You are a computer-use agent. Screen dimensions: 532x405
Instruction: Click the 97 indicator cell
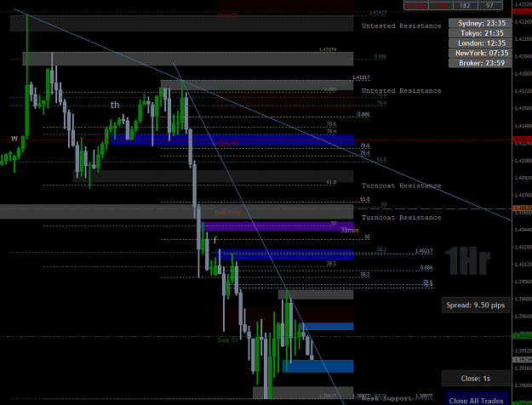coord(489,5)
